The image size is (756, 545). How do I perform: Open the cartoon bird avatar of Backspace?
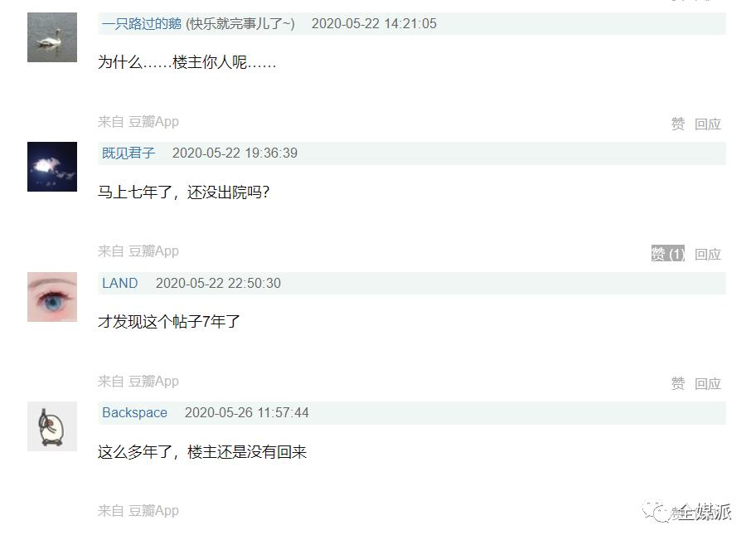coord(52,426)
